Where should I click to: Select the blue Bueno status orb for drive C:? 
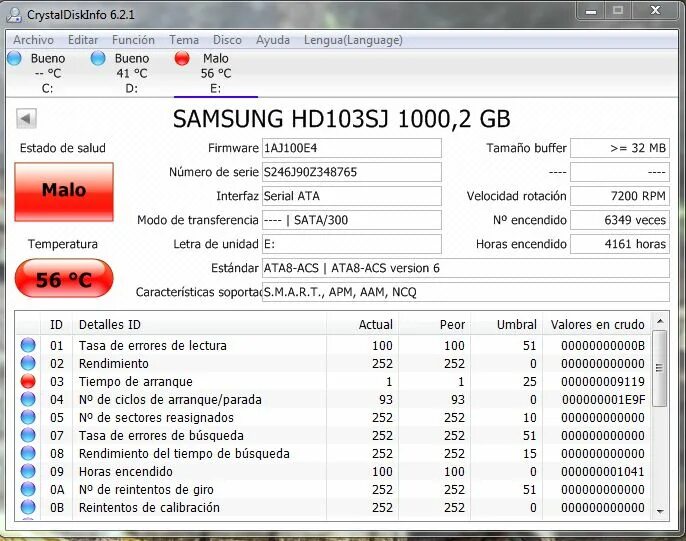(x=14, y=58)
